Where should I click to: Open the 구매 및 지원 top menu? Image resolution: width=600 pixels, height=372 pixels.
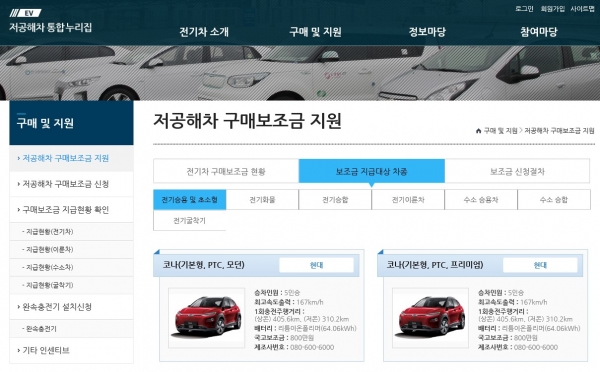(315, 32)
